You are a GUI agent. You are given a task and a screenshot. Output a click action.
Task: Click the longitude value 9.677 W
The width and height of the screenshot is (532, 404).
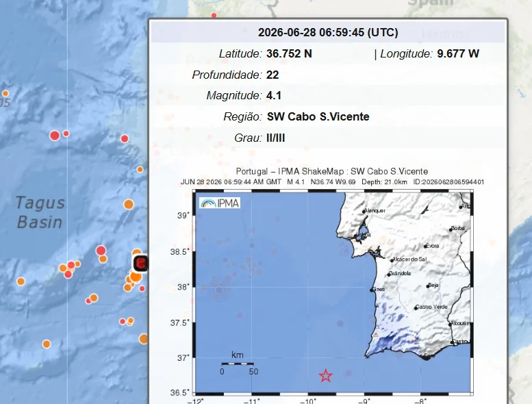(x=458, y=53)
